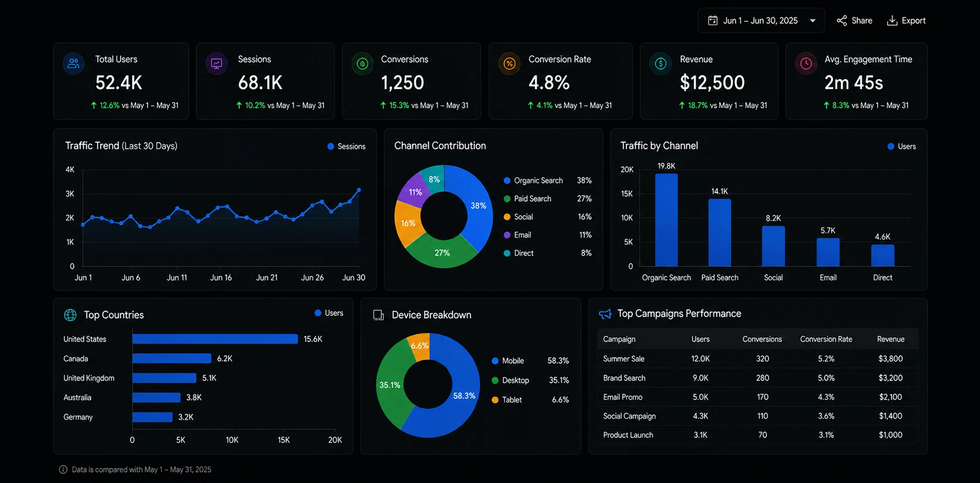Click the Share icon
980x483 pixels.
point(842,21)
